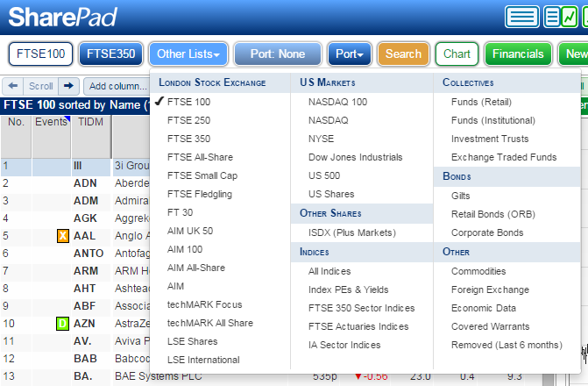Select Covered Warrants list
Viewport: 588px width, 386px height.
(x=490, y=326)
